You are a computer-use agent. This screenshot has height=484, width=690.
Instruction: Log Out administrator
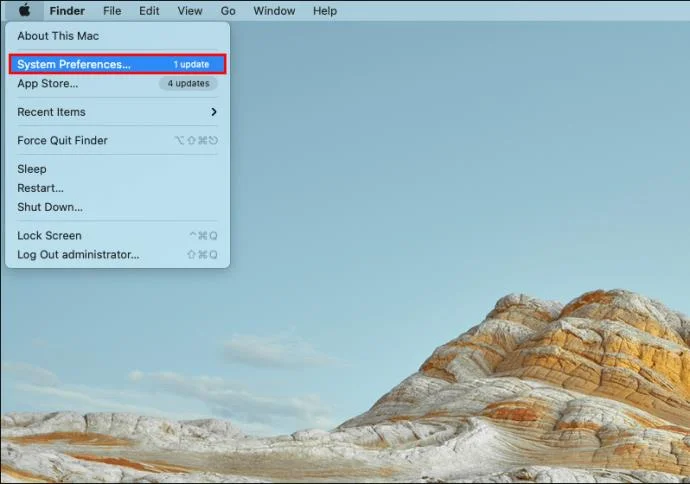click(x=117, y=255)
